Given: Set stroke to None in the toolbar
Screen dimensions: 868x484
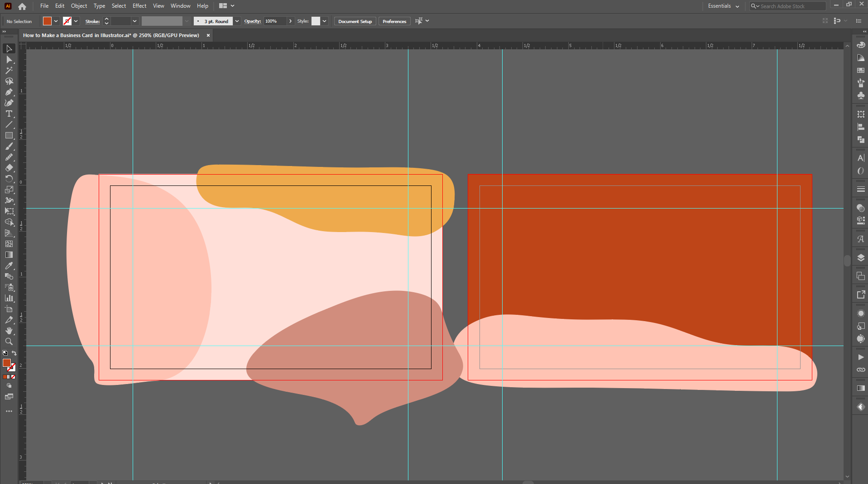Looking at the screenshot, I should 13,377.
